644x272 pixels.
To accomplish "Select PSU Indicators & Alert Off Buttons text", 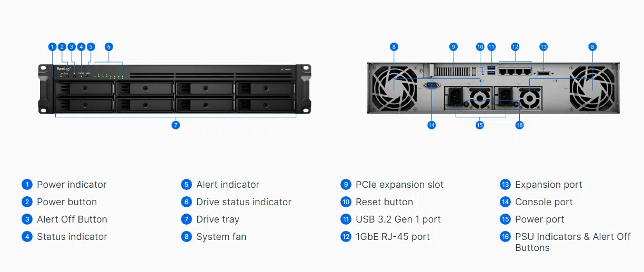I will coord(572,242).
